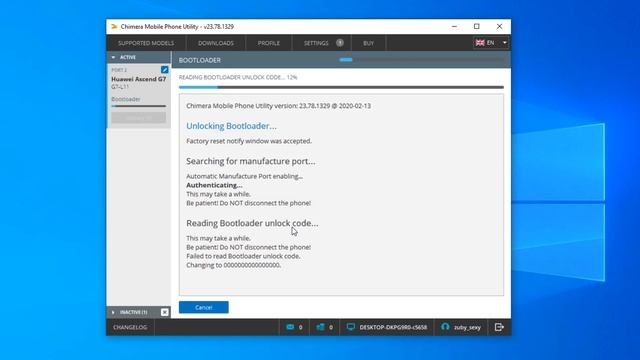
Task: Click the computer monitor icon in status bar
Action: click(351, 327)
